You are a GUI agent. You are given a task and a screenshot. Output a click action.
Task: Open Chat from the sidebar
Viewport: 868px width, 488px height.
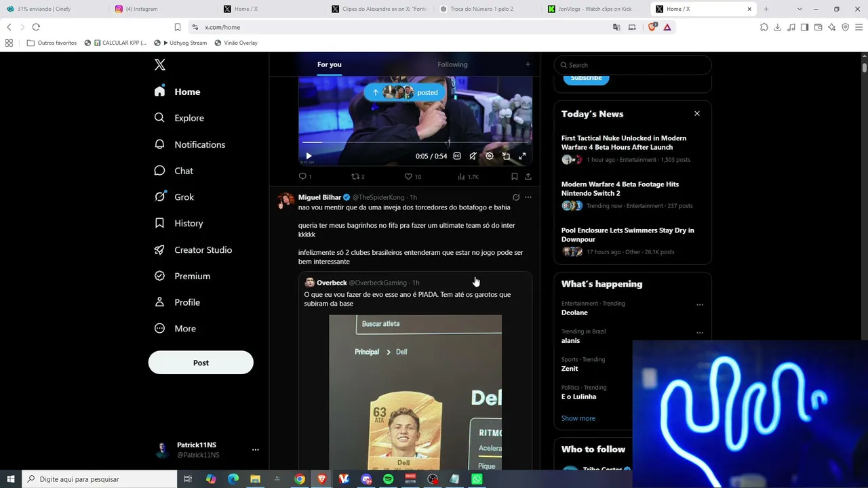(x=174, y=171)
